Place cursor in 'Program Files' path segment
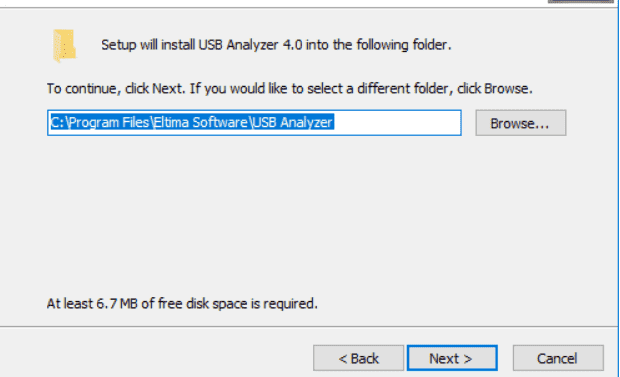 tap(110, 123)
